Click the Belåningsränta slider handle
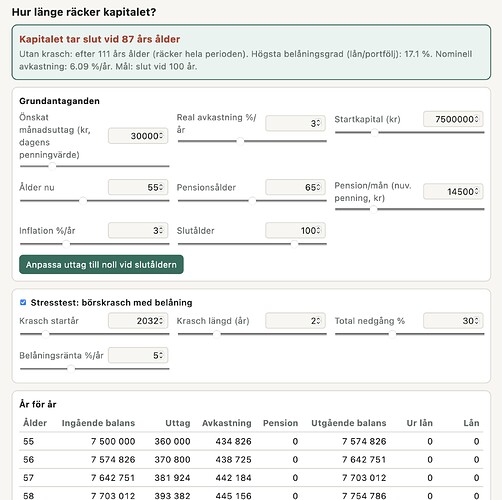 pyautogui.click(x=71, y=369)
